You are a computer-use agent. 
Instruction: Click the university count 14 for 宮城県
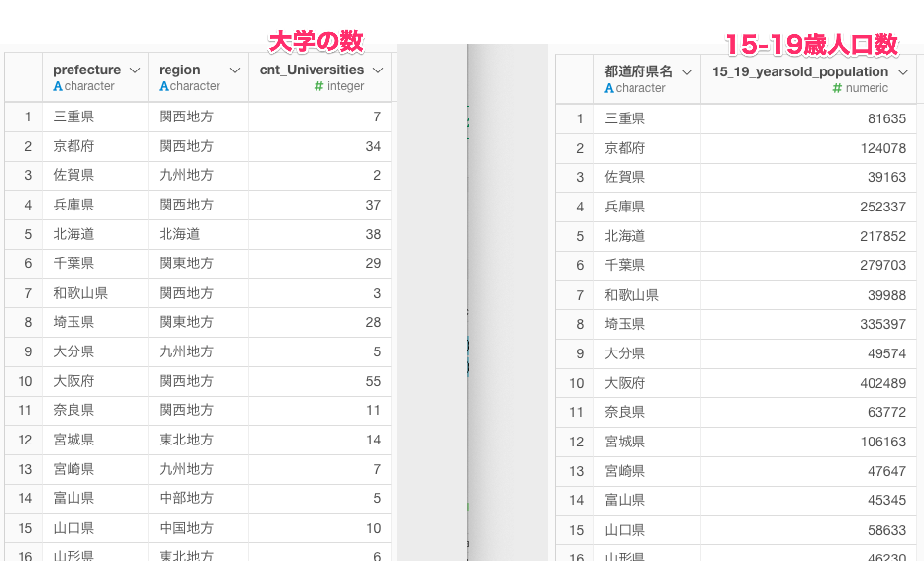point(320,440)
